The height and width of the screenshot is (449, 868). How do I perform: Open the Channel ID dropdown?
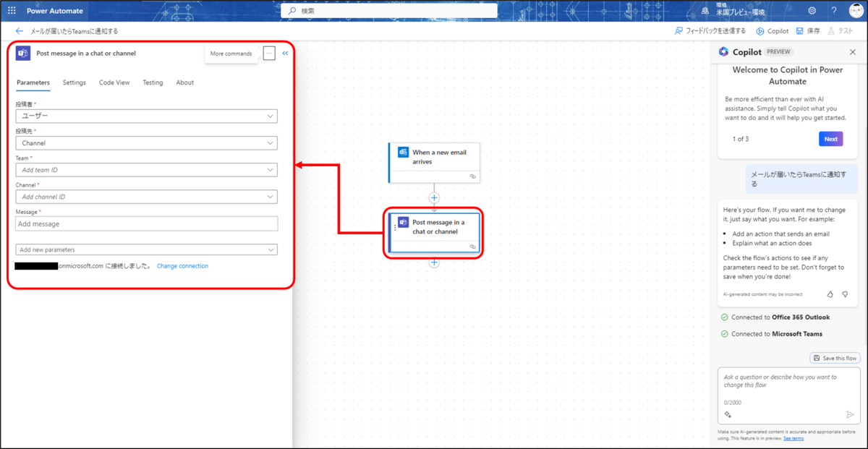pyautogui.click(x=147, y=197)
